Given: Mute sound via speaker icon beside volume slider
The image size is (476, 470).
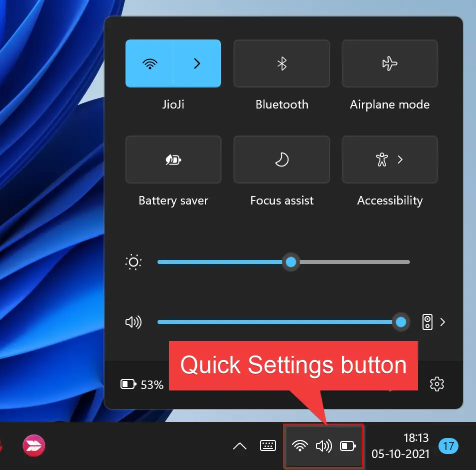Looking at the screenshot, I should point(133,322).
